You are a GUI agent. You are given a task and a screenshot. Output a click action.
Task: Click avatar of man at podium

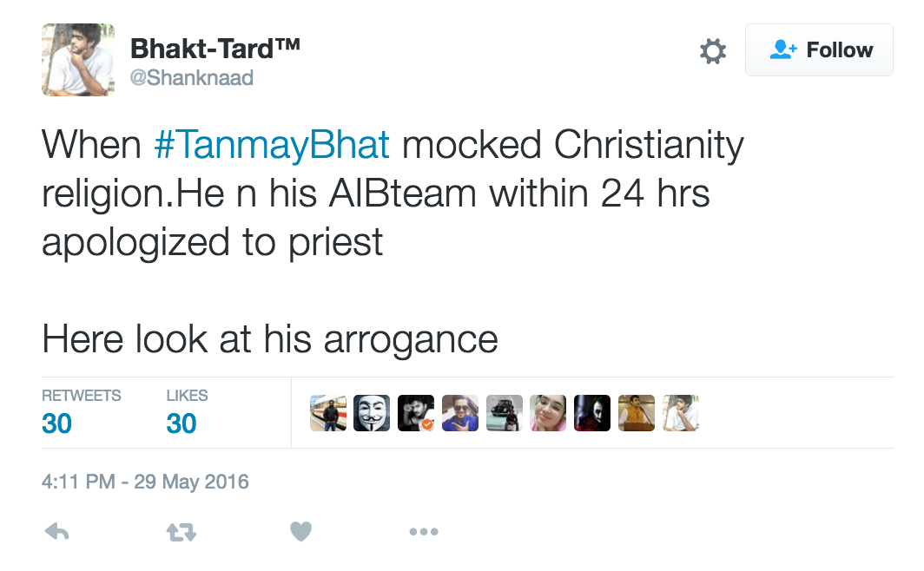637,414
